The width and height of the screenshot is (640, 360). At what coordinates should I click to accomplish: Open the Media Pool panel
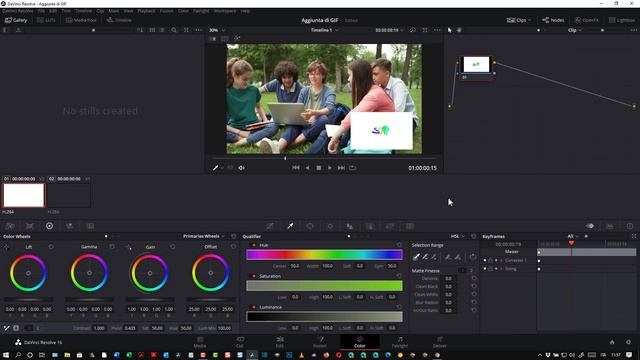click(81, 20)
